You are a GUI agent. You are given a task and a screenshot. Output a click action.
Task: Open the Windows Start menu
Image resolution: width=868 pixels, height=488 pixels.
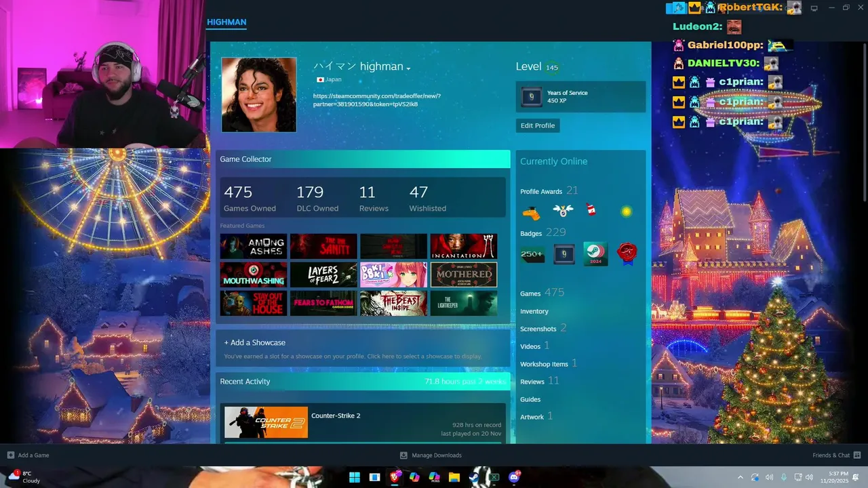(x=355, y=477)
